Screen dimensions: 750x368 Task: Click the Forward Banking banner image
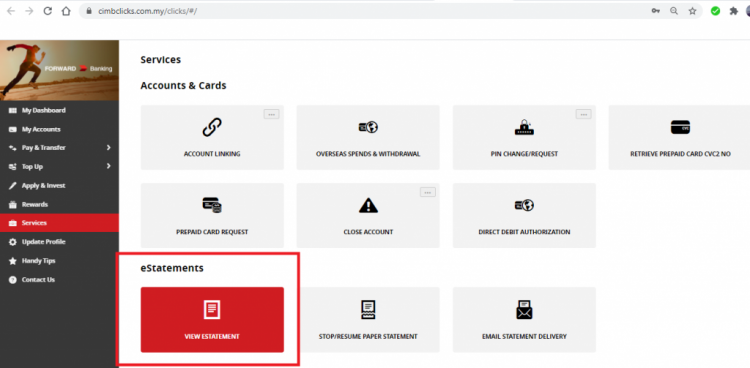[x=59, y=70]
